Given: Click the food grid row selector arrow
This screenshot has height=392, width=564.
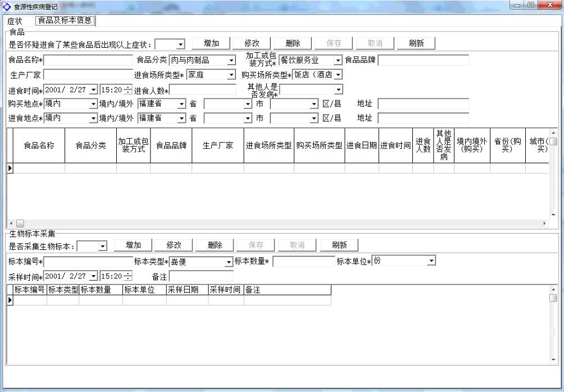Looking at the screenshot, I should (10, 168).
